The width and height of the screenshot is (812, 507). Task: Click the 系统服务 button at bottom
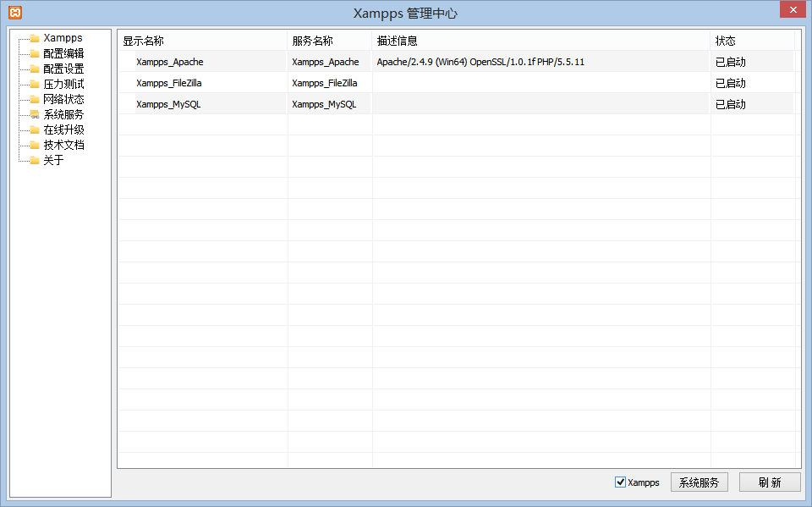(x=700, y=482)
